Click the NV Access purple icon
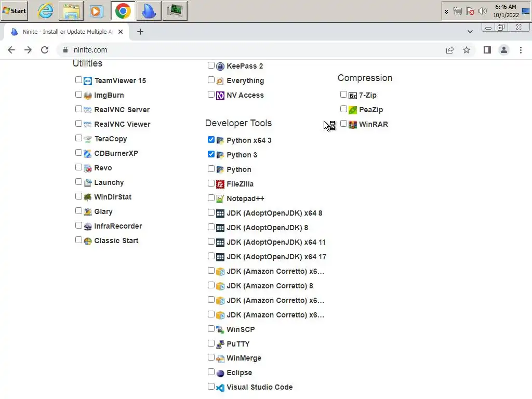 220,96
